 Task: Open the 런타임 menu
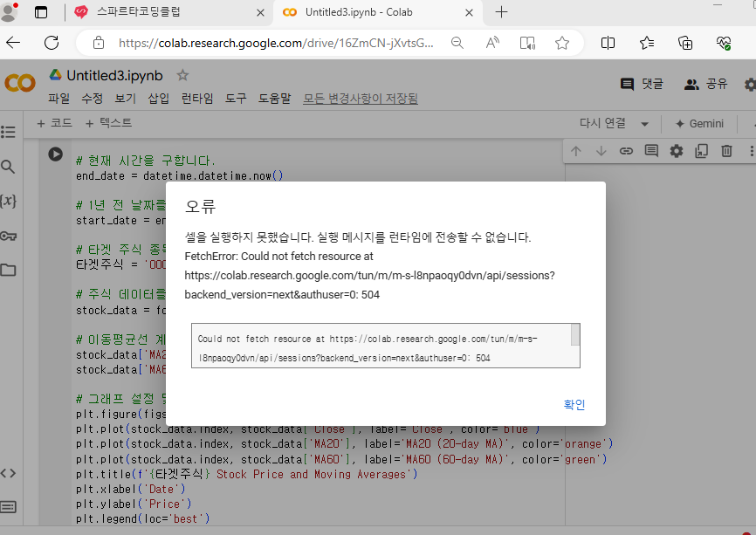point(197,99)
